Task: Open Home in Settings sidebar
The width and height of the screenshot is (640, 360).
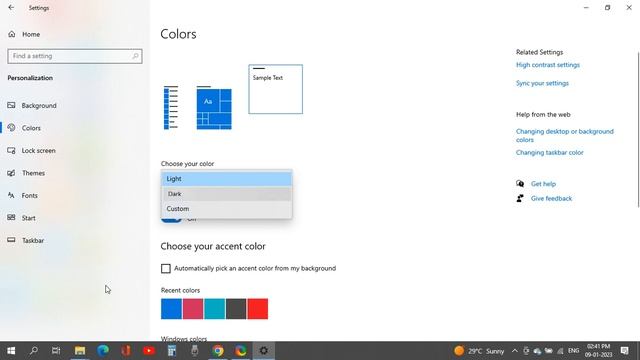Action: (x=24, y=34)
